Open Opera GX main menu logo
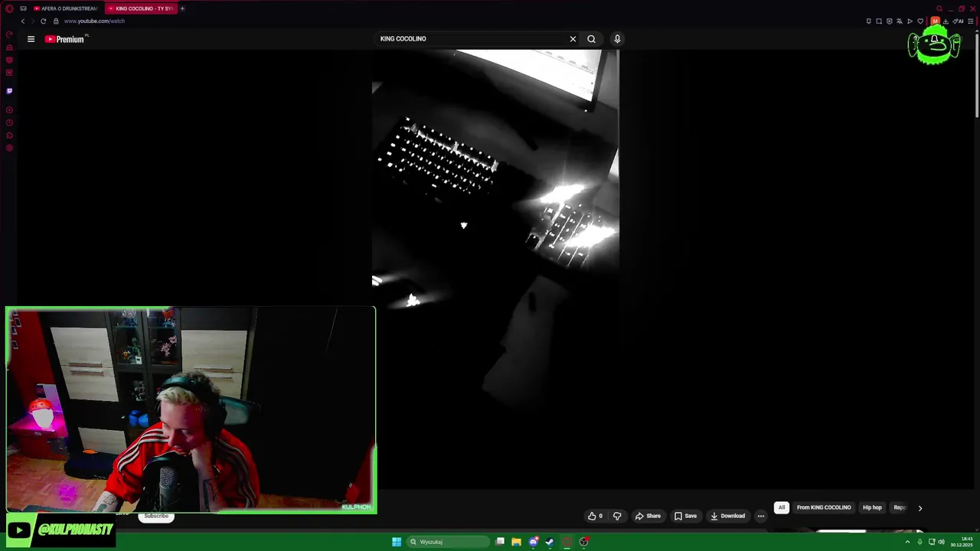Image resolution: width=980 pixels, height=551 pixels. point(9,8)
